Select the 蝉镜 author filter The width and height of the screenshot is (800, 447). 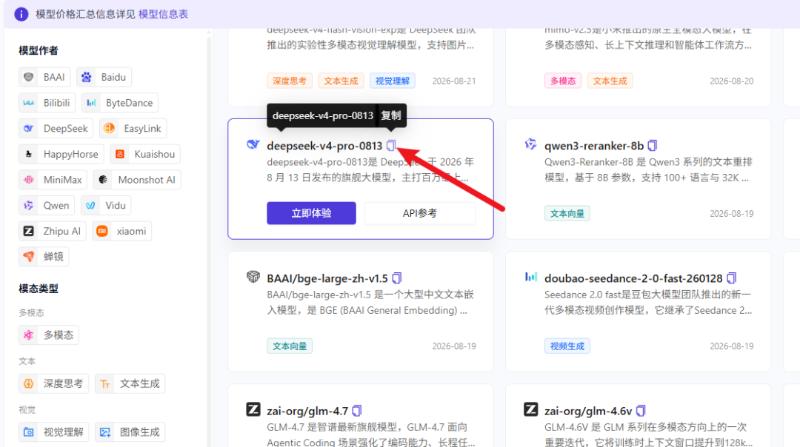[x=44, y=256]
